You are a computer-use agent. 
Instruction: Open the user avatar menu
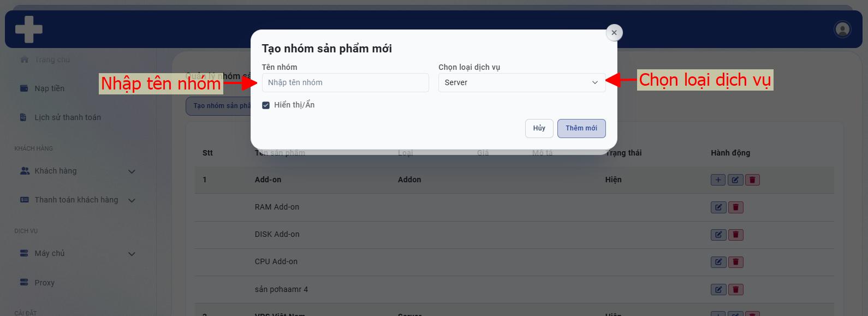pos(842,29)
